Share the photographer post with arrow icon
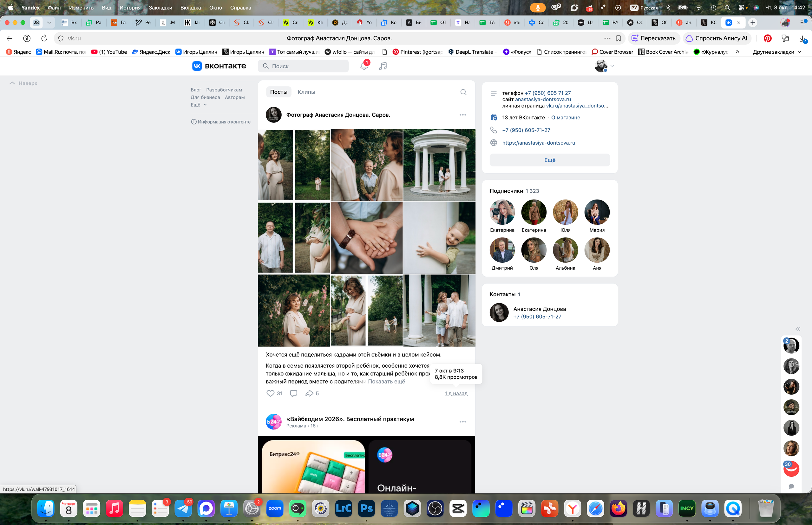This screenshot has width=812, height=525. (x=309, y=393)
